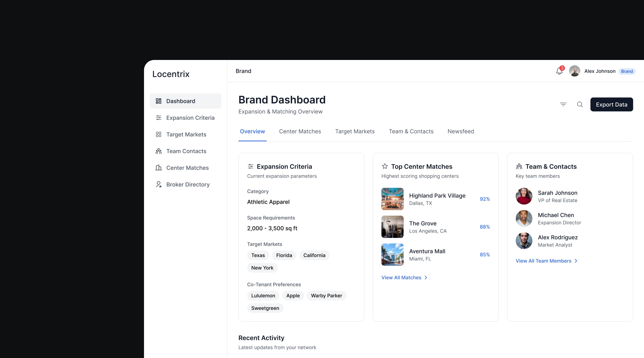644x358 pixels.
Task: Switch to the Newsfeed tab
Action: click(x=460, y=131)
